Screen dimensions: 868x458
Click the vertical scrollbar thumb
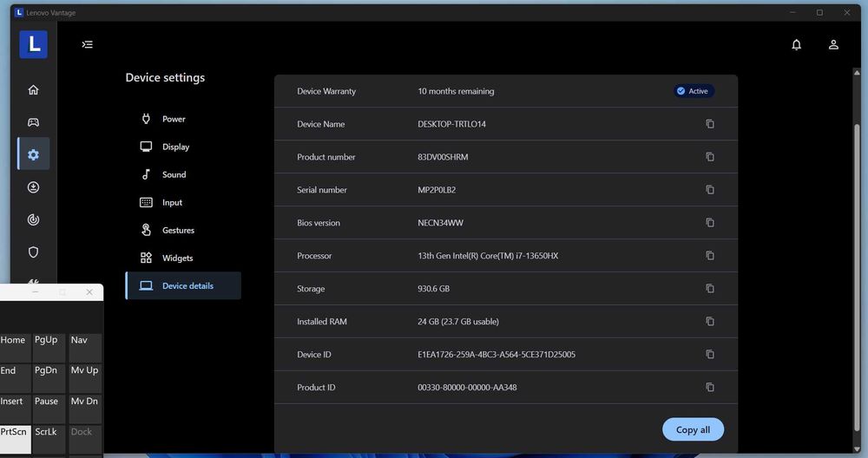pos(857,277)
